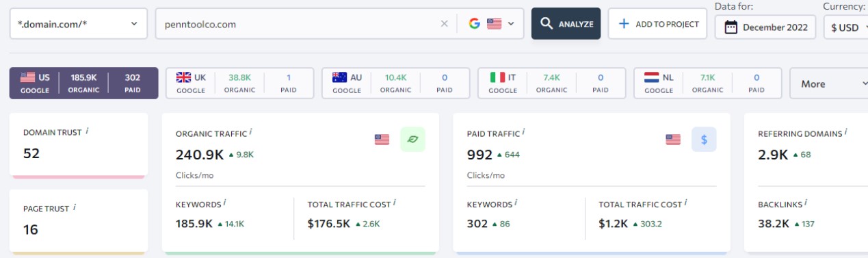
Task: Click the US flag in Paid Traffic card
Action: (673, 140)
